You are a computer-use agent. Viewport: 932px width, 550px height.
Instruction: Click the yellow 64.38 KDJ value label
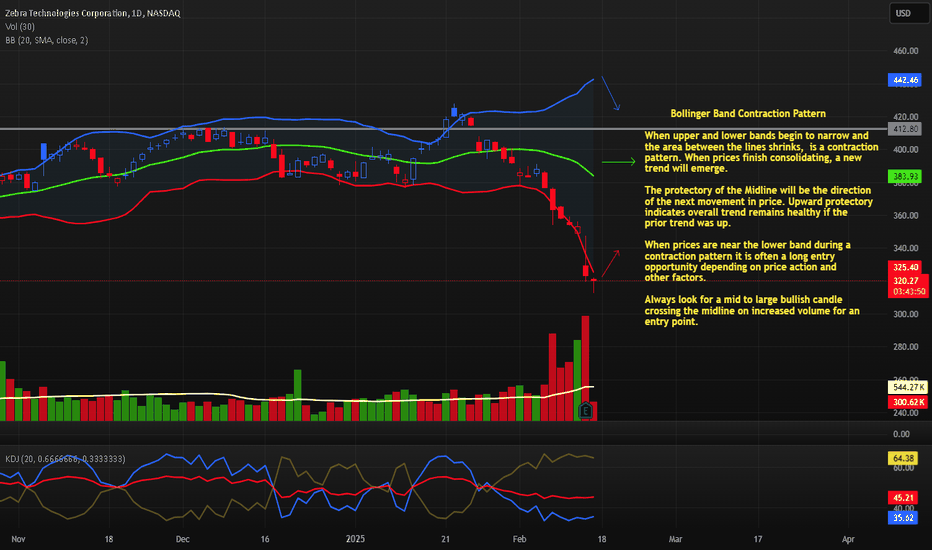(x=903, y=458)
